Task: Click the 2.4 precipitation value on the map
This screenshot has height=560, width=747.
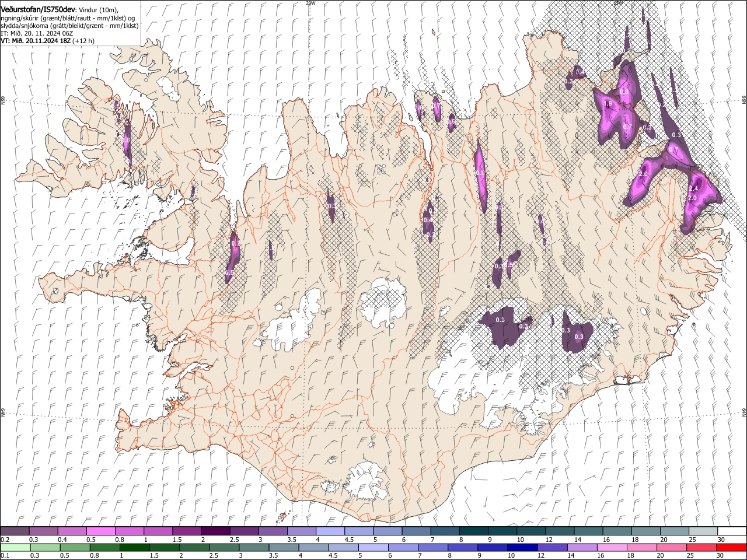Action: (x=694, y=189)
